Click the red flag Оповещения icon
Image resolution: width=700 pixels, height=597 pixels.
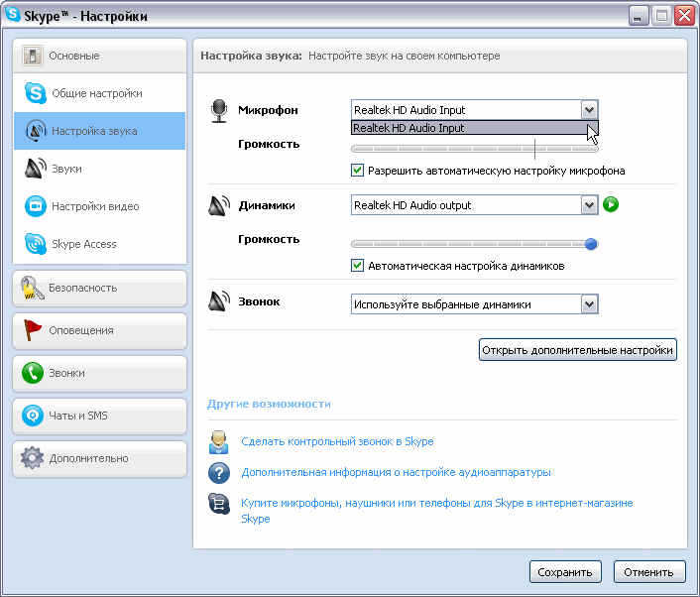(x=33, y=330)
